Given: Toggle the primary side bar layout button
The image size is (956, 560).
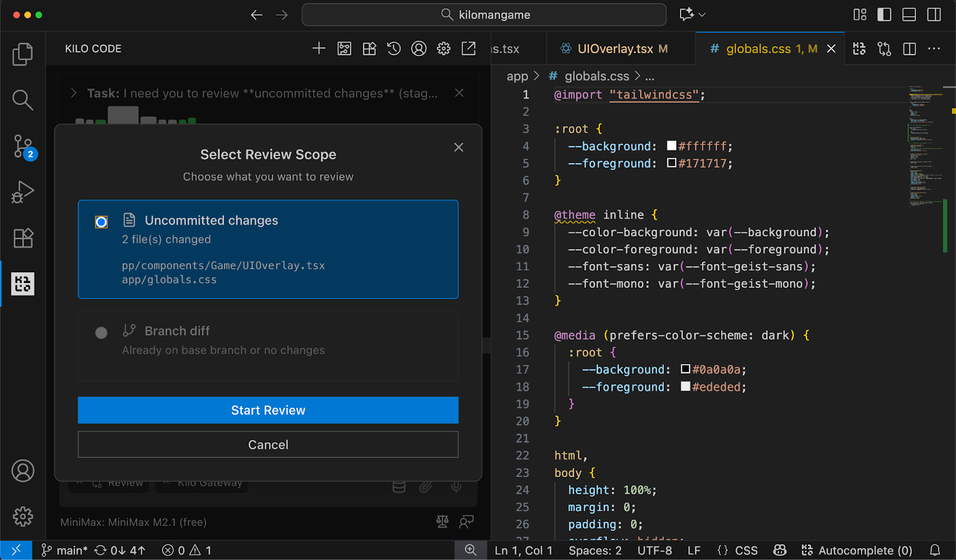Looking at the screenshot, I should pos(884,15).
